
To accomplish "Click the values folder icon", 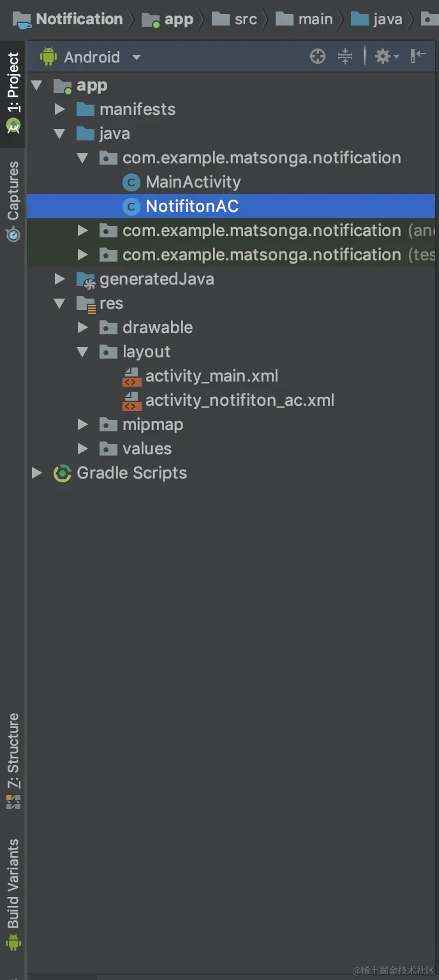I will (x=108, y=449).
